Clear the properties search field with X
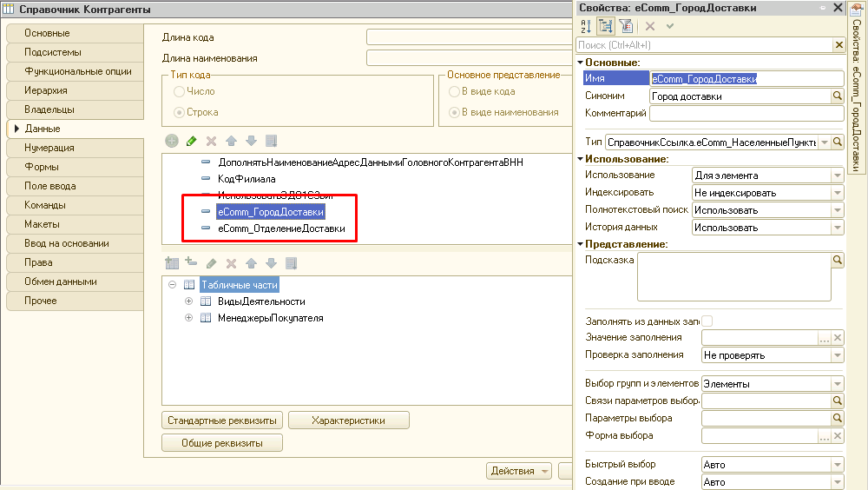Image resolution: width=868 pixels, height=490 pixels. coord(838,44)
